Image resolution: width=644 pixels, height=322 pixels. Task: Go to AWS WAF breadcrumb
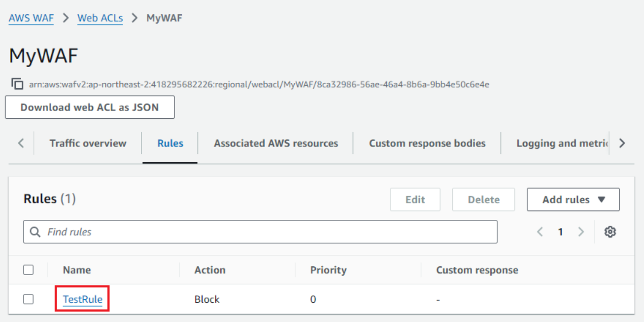tap(31, 18)
